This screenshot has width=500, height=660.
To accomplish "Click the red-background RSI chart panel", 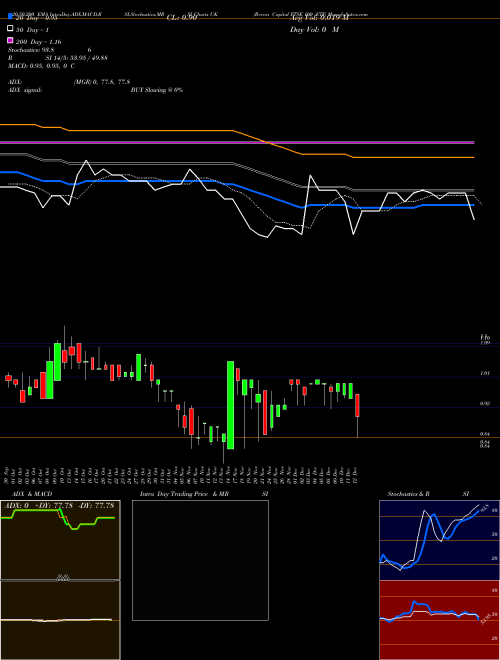I will pos(439,620).
